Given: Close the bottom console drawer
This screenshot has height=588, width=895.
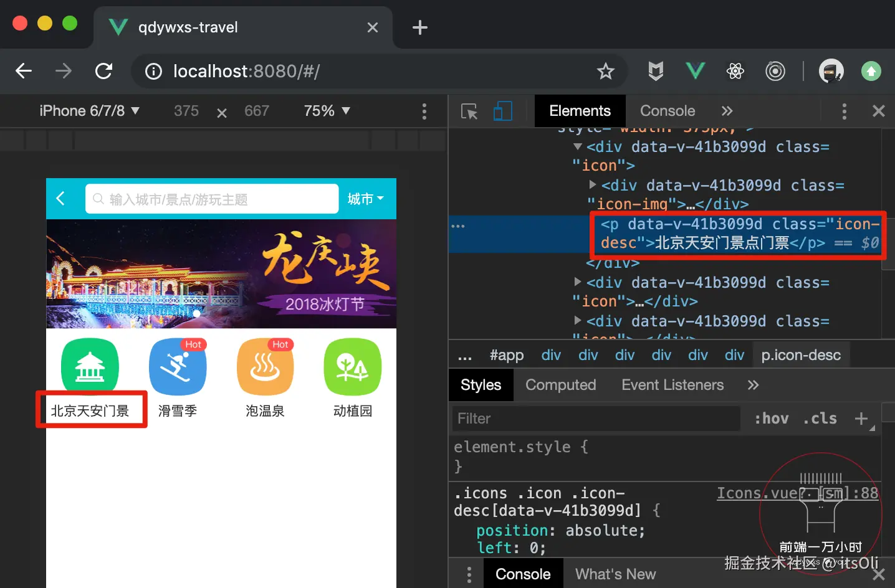Looking at the screenshot, I should (879, 574).
